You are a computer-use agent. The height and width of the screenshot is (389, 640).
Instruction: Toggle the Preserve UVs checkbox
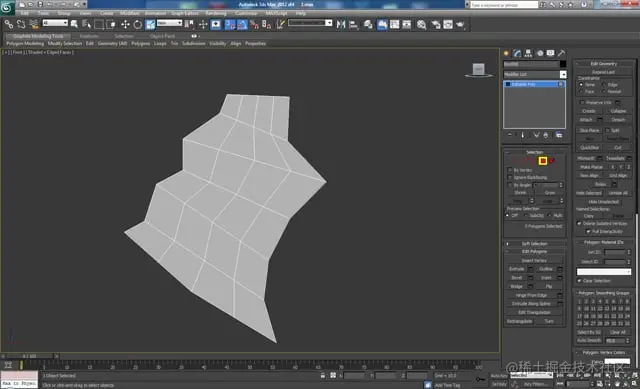point(582,102)
